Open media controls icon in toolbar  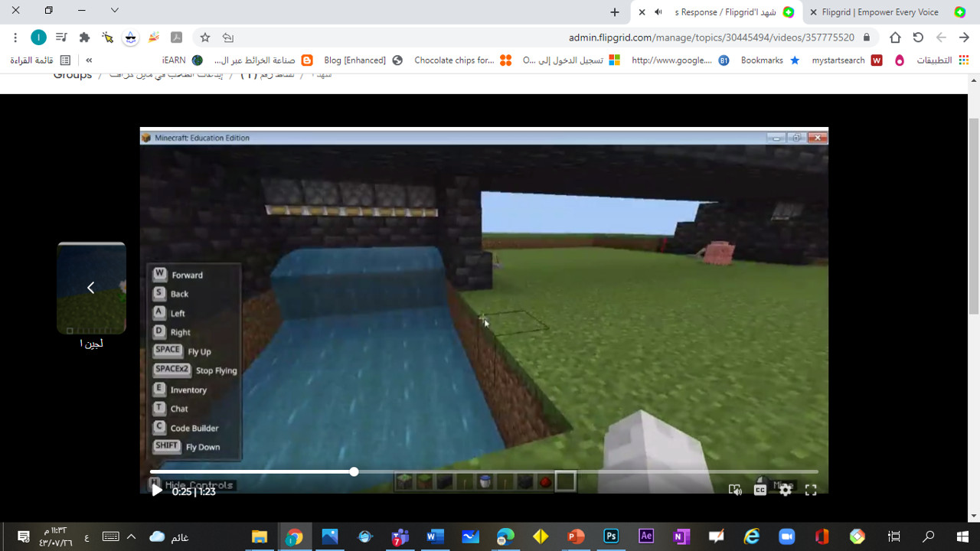pos(61,37)
